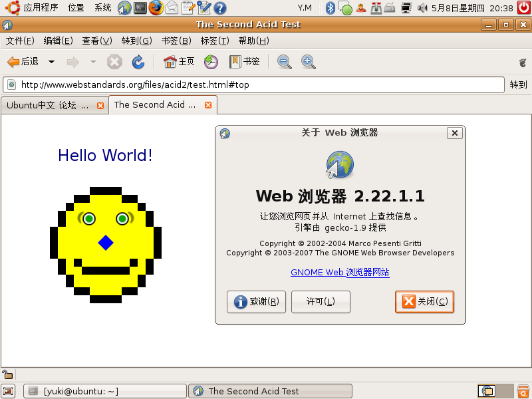Click the page icon in address bar
Viewport: 532px width, 399px height.
click(x=11, y=84)
